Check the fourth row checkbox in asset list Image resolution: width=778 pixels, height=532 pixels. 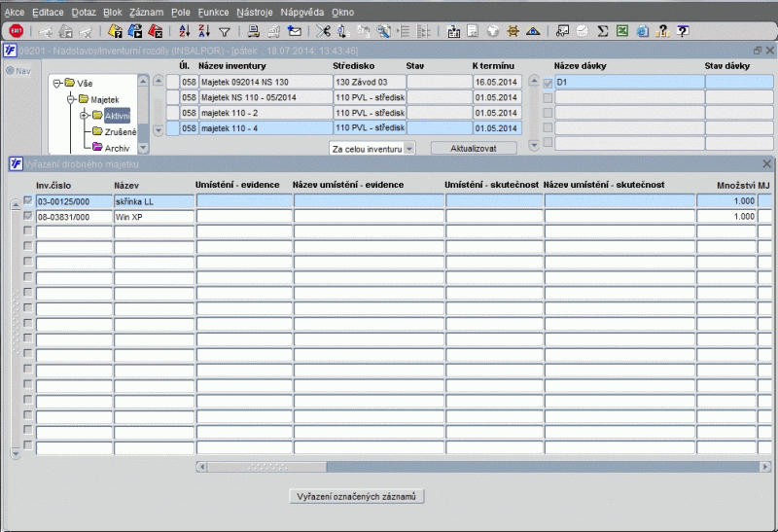tap(28, 246)
